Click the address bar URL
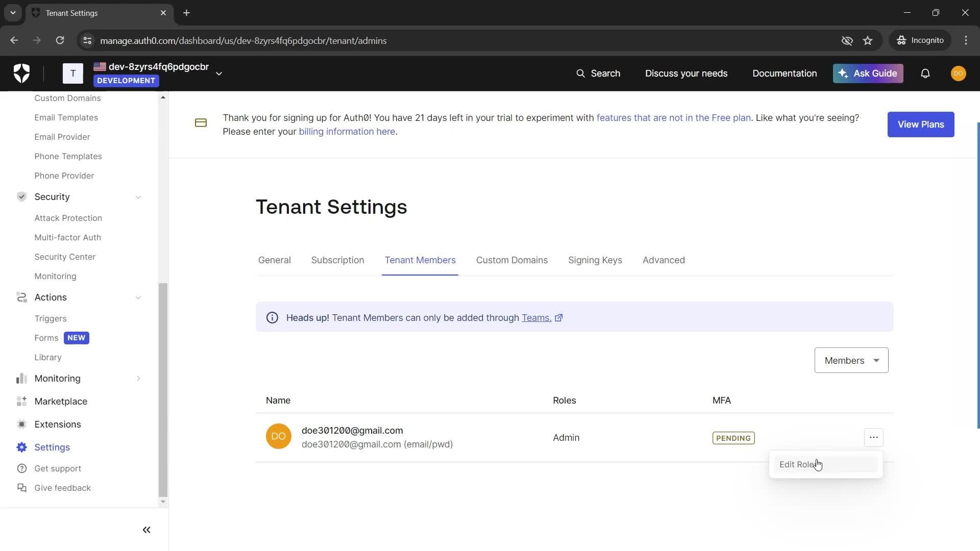The image size is (980, 551). (x=243, y=41)
